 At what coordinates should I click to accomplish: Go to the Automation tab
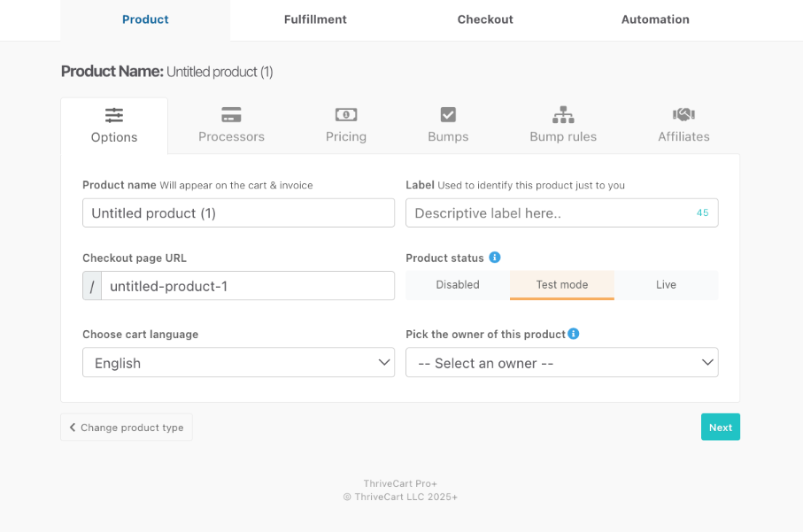click(x=655, y=19)
